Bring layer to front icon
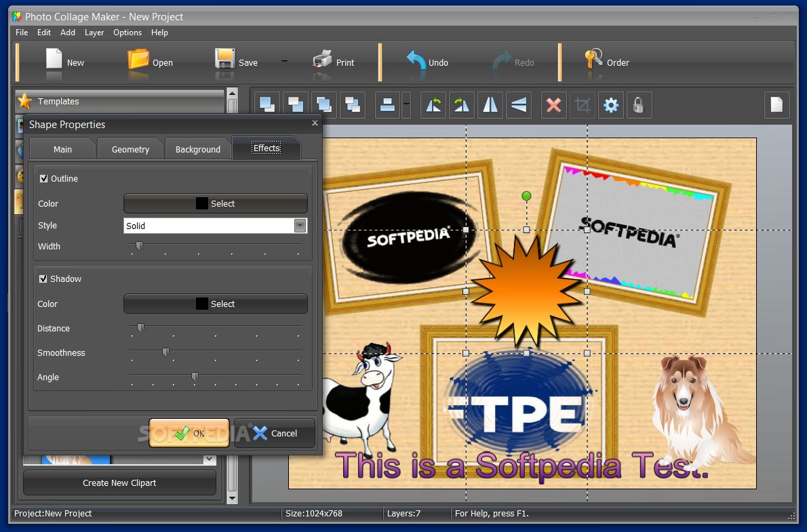807x532 pixels. tap(267, 105)
